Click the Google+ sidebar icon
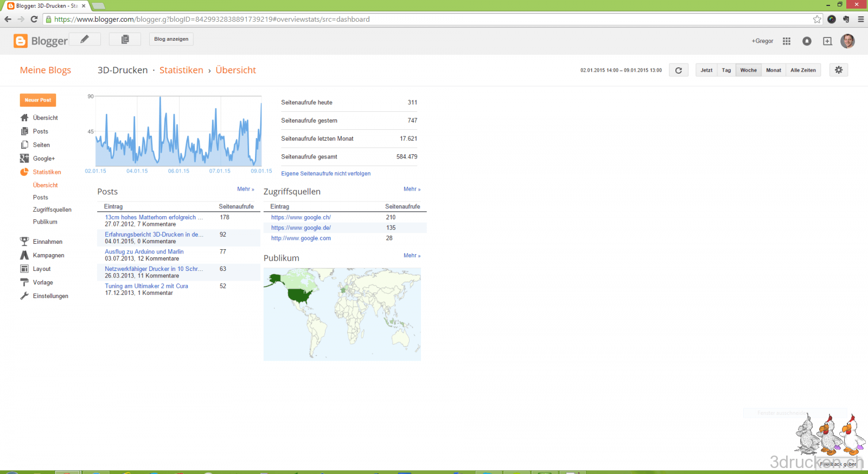The width and height of the screenshot is (868, 474). click(24, 159)
